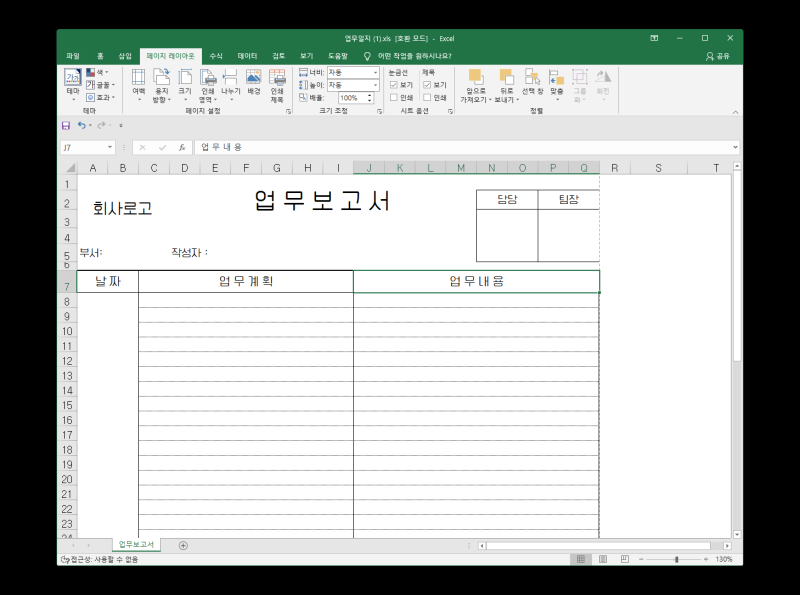Open the theme 글꼴 (Fonts) menu

(99, 85)
